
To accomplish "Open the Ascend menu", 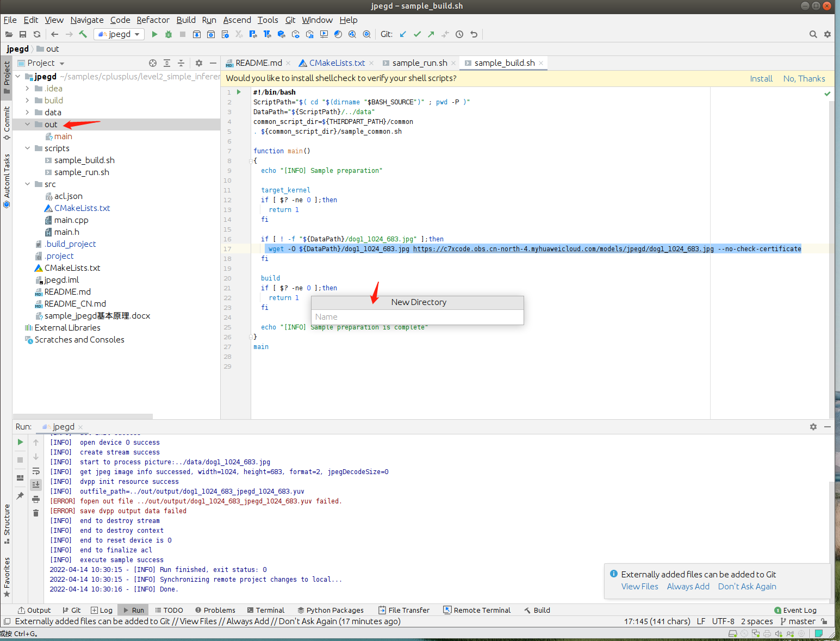I will (237, 20).
